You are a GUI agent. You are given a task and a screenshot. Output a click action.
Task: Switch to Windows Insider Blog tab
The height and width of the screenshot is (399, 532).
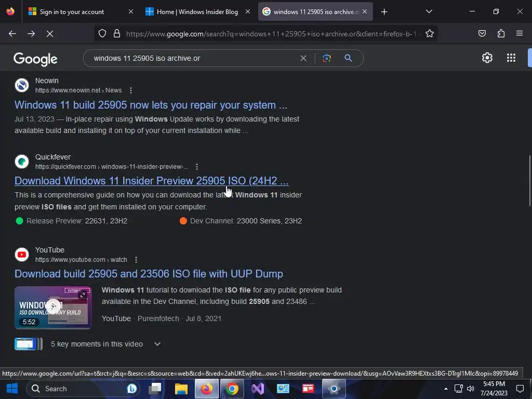click(x=197, y=12)
